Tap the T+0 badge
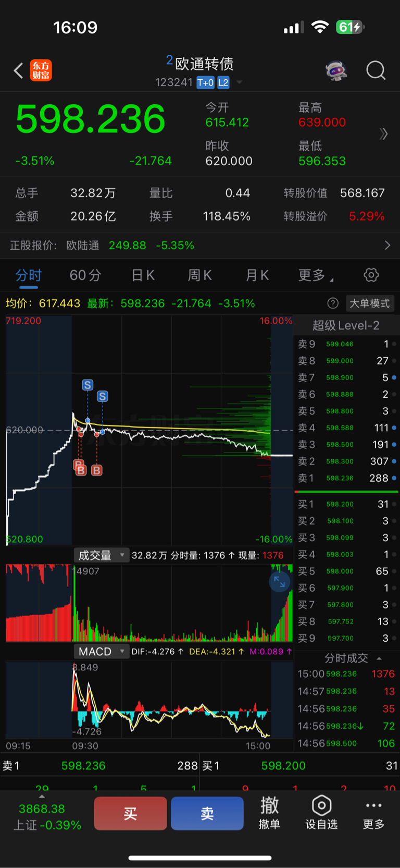The image size is (400, 868). (x=205, y=82)
